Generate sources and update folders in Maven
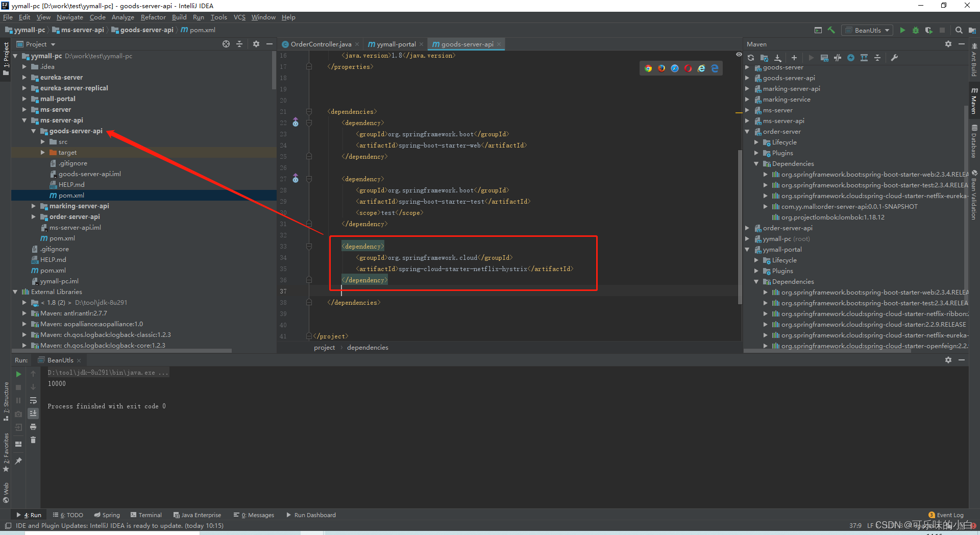This screenshot has height=535, width=980. pos(764,58)
